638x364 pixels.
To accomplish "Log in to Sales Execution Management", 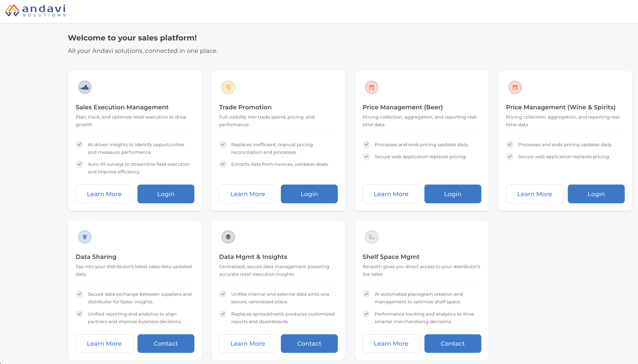I will [166, 194].
